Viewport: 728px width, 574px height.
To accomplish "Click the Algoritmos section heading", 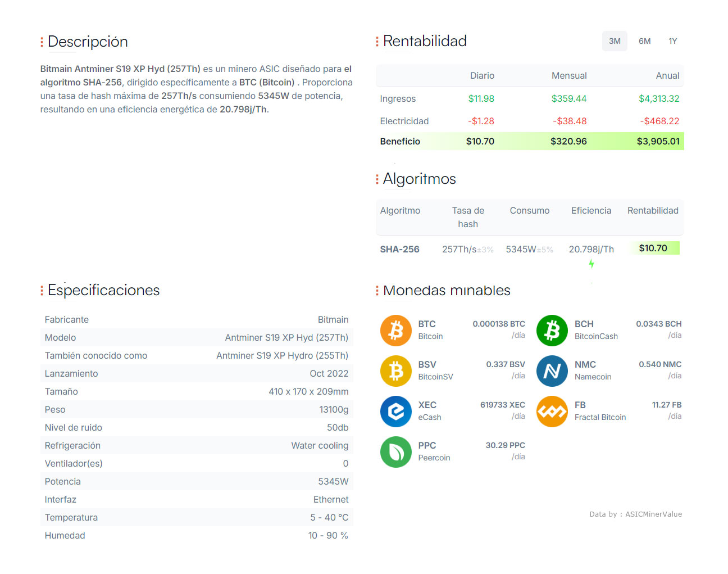I will click(419, 179).
